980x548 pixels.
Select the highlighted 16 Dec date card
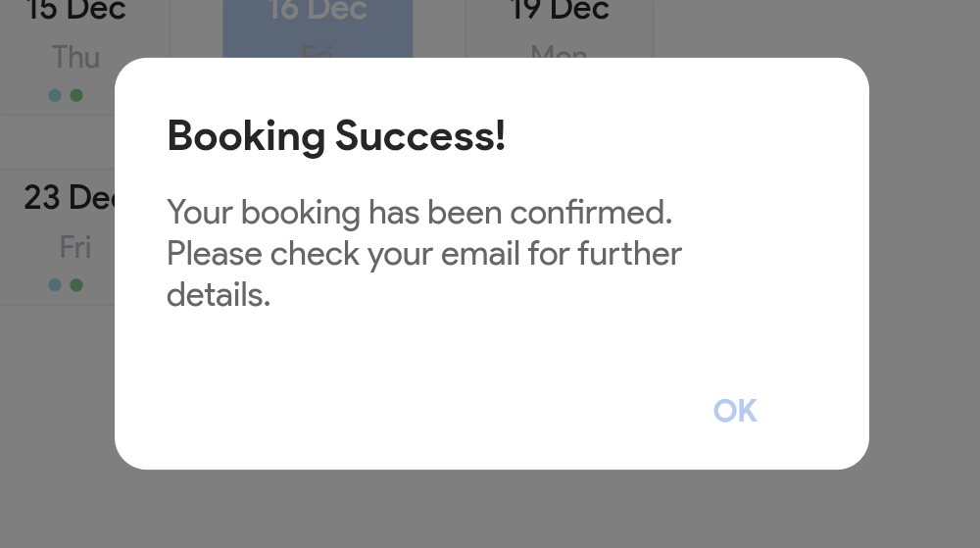pyautogui.click(x=318, y=28)
